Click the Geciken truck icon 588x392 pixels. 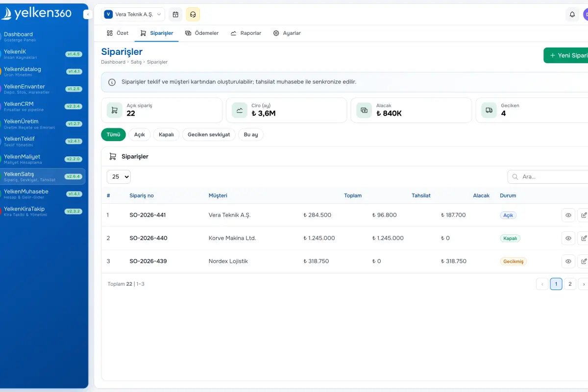coord(489,110)
